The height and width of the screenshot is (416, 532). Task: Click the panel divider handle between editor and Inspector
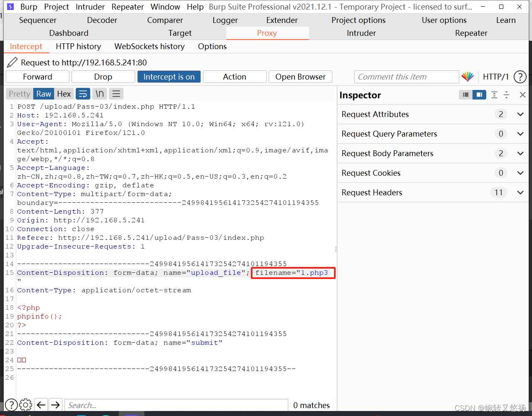tap(336, 249)
